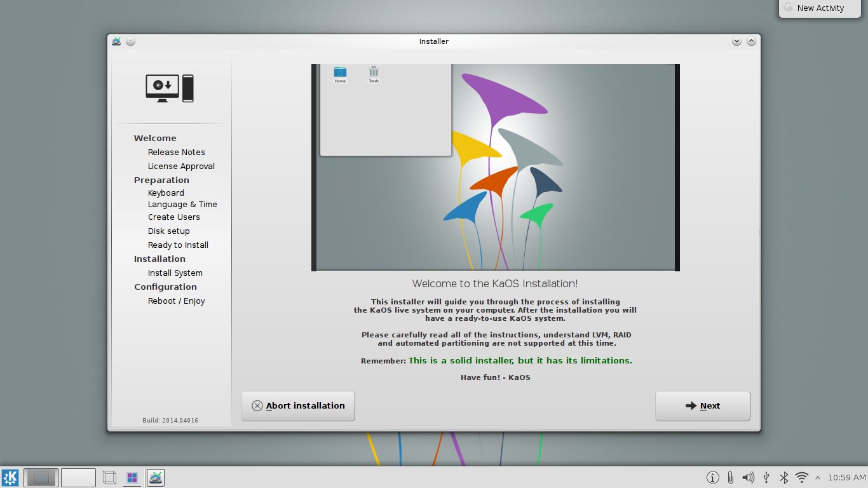Open the Wi-Fi network tray icon
Screen dimensions: 868x488
(802, 478)
